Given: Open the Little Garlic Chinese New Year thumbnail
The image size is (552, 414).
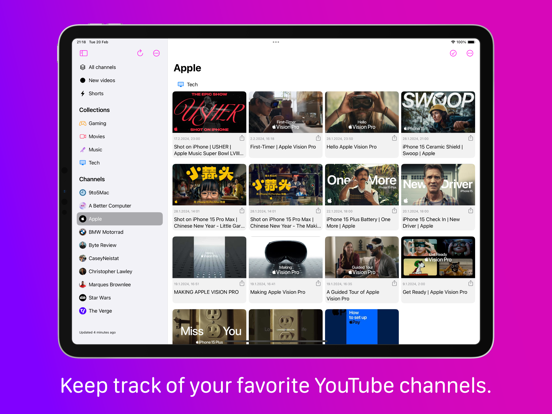Looking at the screenshot, I should tap(209, 184).
